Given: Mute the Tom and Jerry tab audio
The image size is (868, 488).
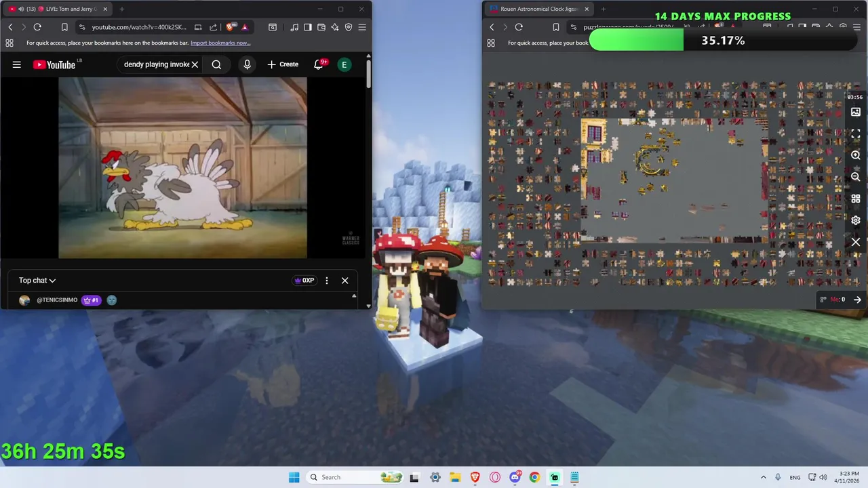Looking at the screenshot, I should click(x=21, y=9).
